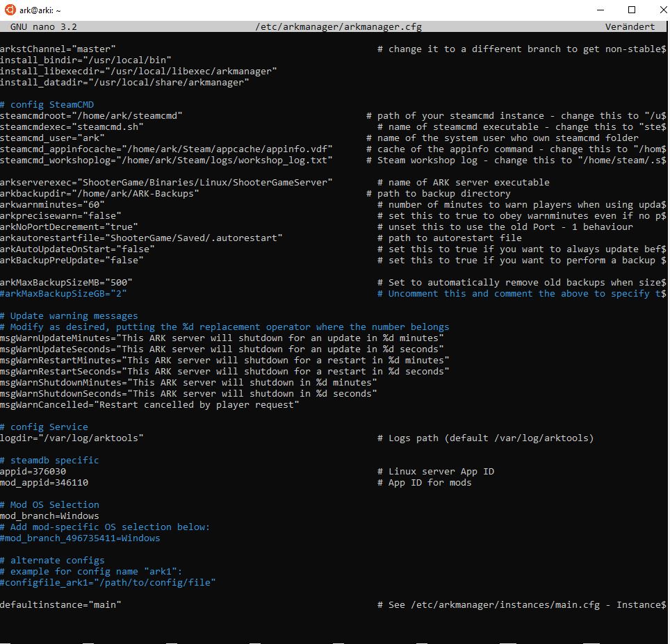670x644 pixels.
Task: Click the '# Add mod-specific OS selection below:' comment
Action: point(105,527)
